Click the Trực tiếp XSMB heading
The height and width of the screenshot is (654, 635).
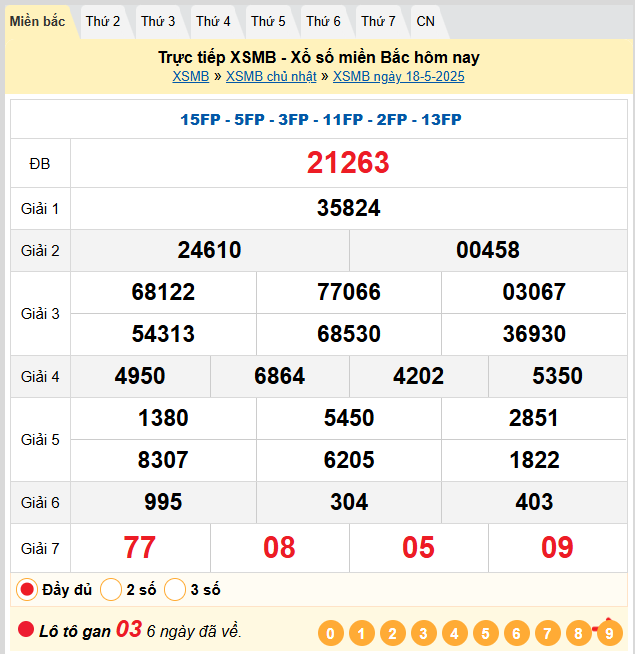click(319, 58)
